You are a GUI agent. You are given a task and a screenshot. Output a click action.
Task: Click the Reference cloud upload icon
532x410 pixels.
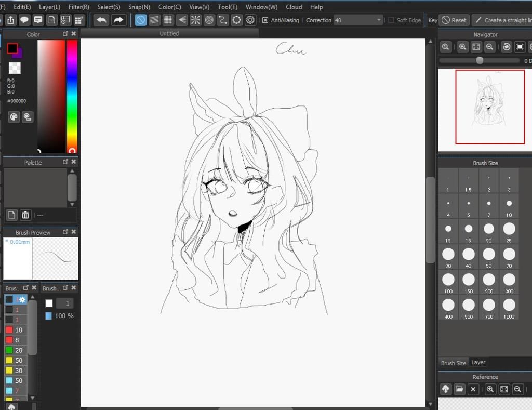[446, 389]
